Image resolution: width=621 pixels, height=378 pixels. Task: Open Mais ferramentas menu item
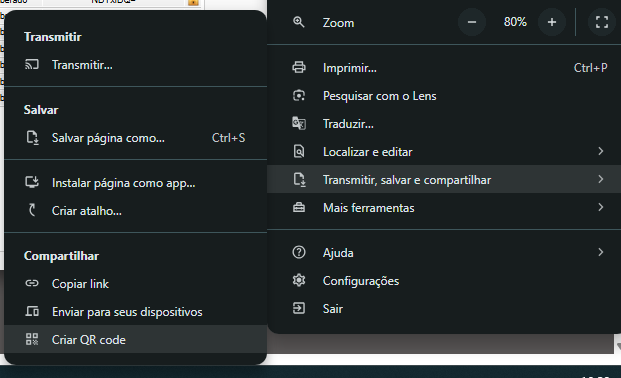point(444,208)
